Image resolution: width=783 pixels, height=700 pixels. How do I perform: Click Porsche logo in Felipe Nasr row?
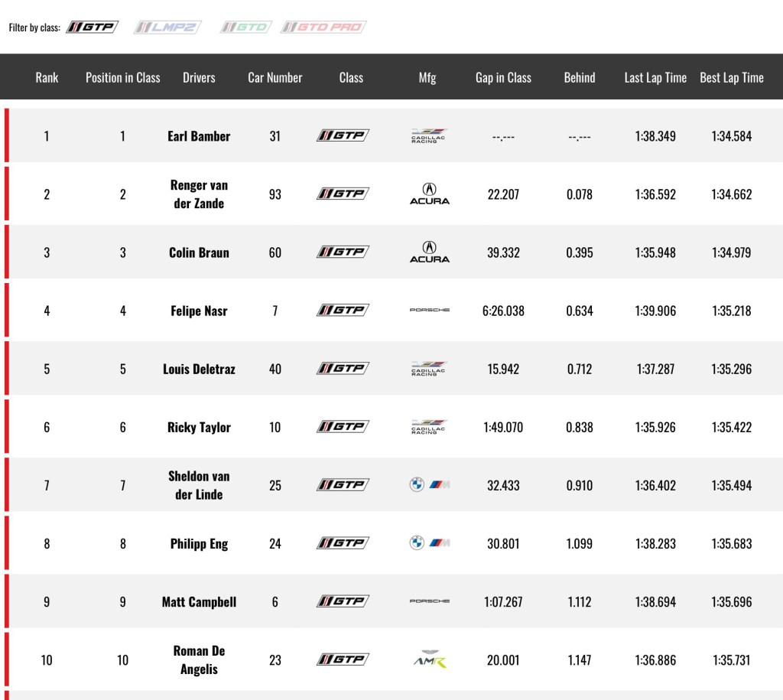[430, 311]
